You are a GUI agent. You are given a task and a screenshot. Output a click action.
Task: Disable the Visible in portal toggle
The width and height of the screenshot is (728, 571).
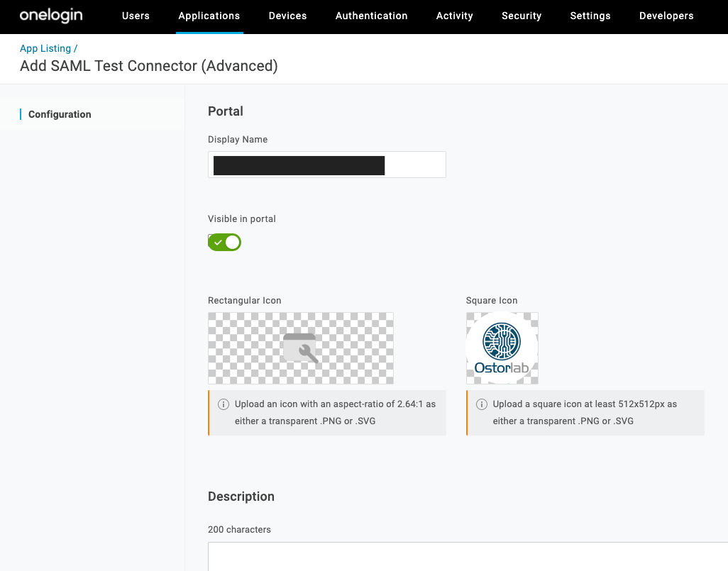(x=225, y=243)
